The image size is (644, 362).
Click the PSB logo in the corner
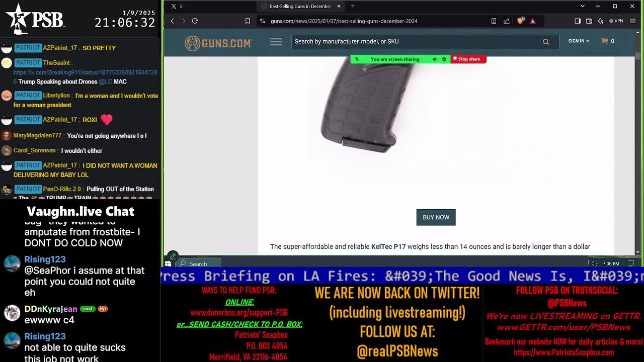point(35,19)
